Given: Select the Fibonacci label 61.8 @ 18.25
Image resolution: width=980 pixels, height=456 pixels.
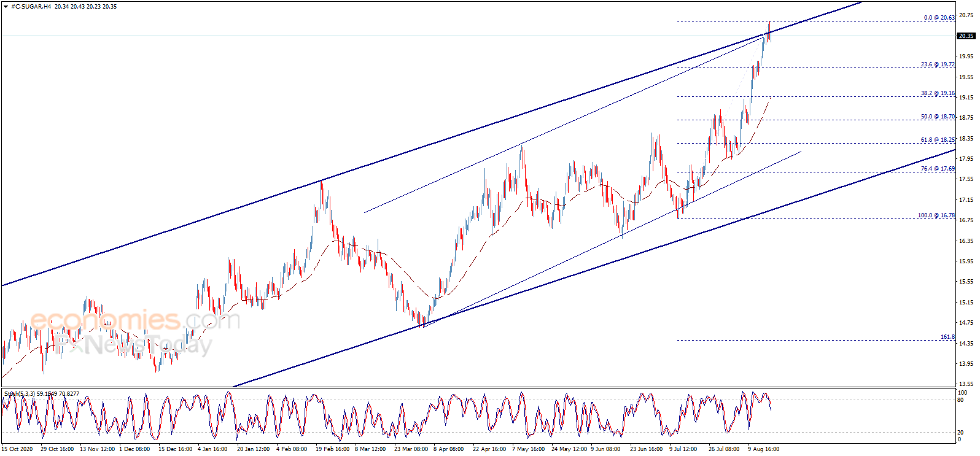Looking at the screenshot, I should 938,140.
